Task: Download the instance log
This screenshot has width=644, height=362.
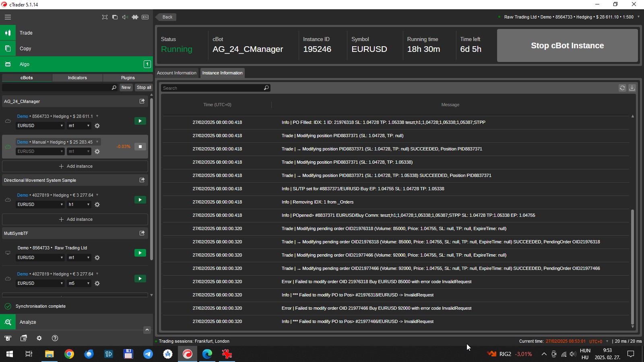Action: (632, 88)
